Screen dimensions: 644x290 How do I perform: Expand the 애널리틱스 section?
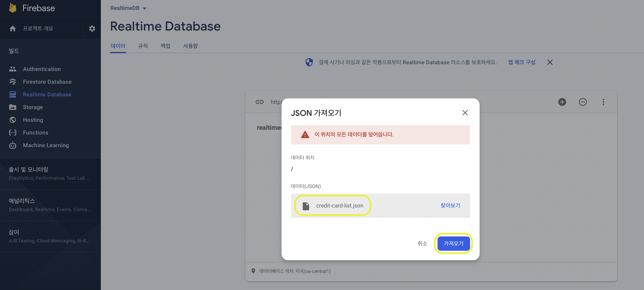[50, 205]
